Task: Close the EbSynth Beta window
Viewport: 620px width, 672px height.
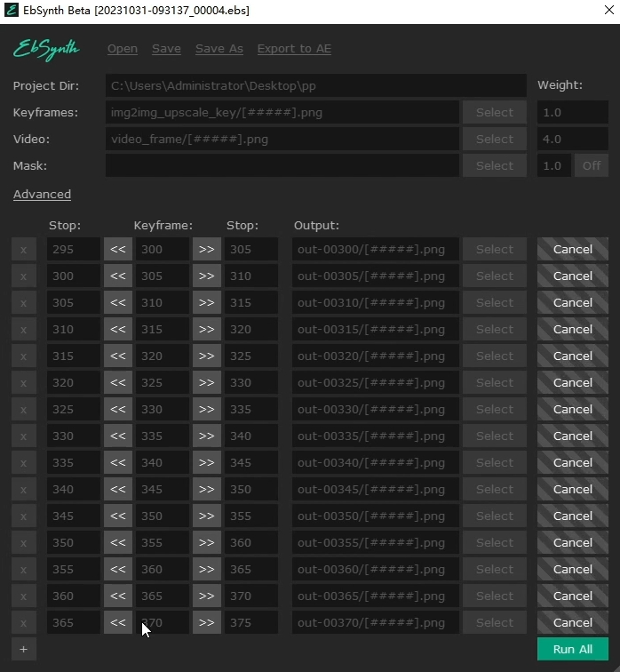Action: pos(608,11)
